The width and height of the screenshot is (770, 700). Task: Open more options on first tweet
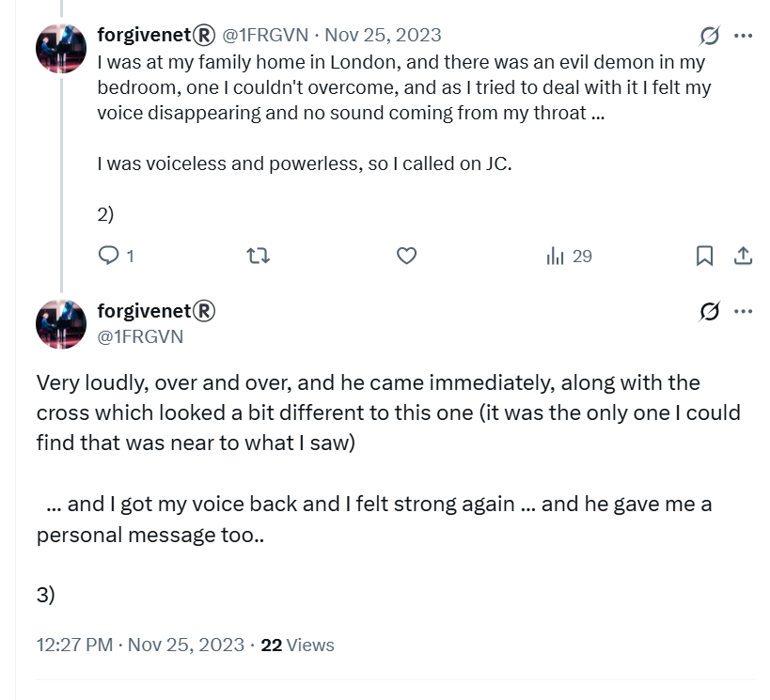[743, 36]
